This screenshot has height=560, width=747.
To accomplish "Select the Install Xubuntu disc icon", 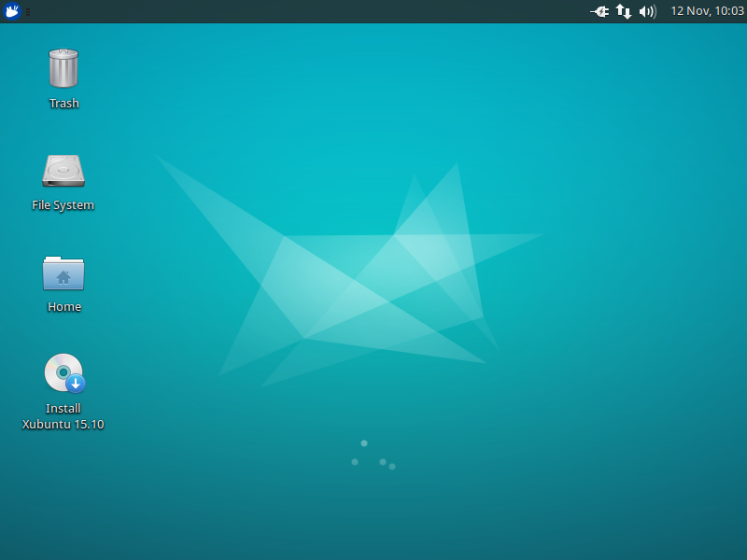I will tap(62, 372).
